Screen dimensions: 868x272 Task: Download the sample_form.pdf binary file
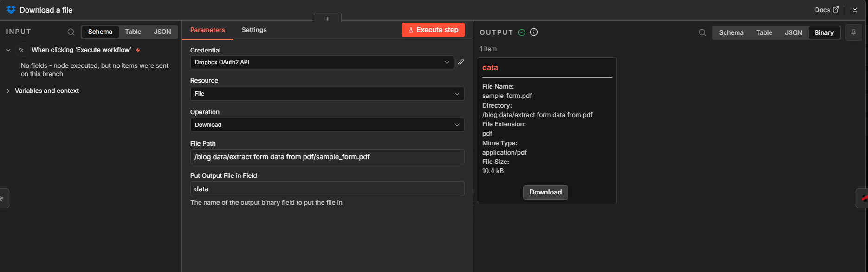545,193
